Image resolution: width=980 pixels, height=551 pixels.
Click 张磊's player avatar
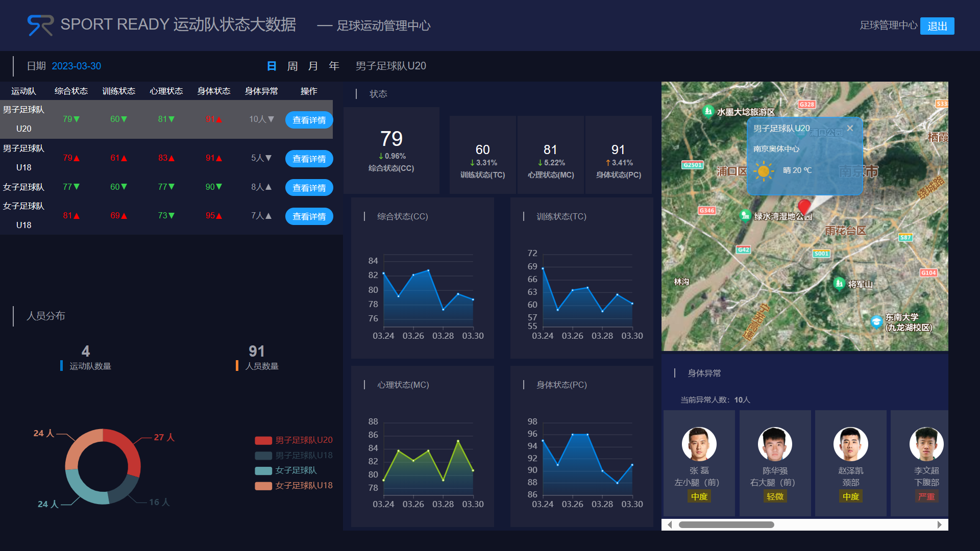[x=699, y=444]
